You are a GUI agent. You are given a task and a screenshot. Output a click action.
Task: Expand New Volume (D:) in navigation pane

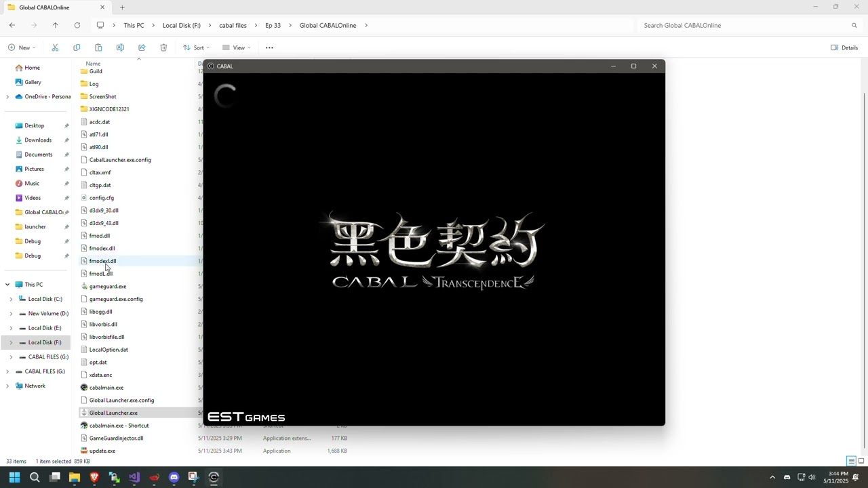coord(11,314)
